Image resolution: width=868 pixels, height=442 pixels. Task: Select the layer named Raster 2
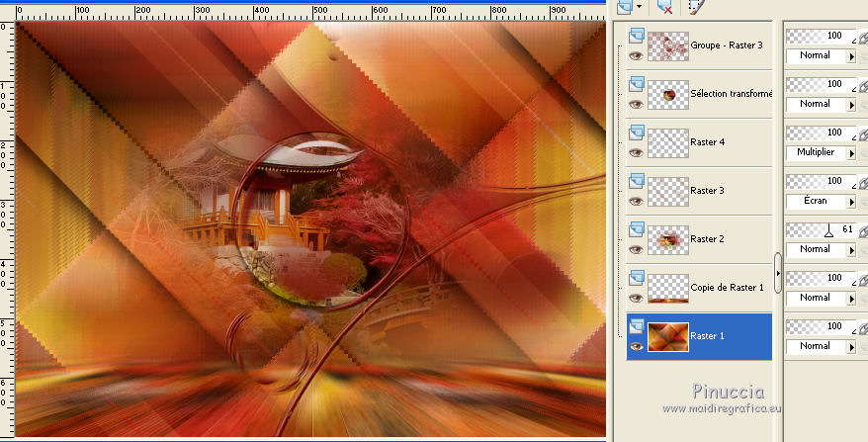point(708,239)
